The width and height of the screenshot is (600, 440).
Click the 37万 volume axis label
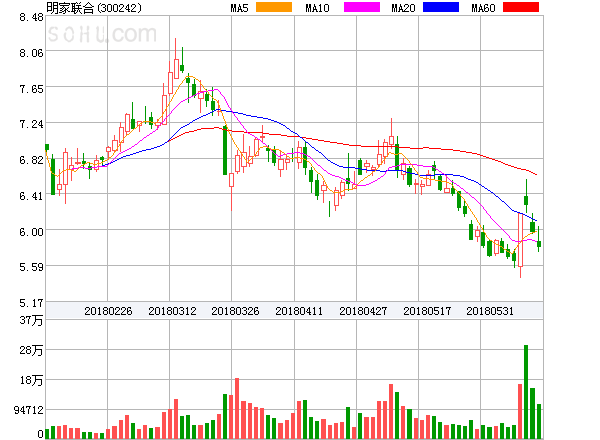click(31, 320)
